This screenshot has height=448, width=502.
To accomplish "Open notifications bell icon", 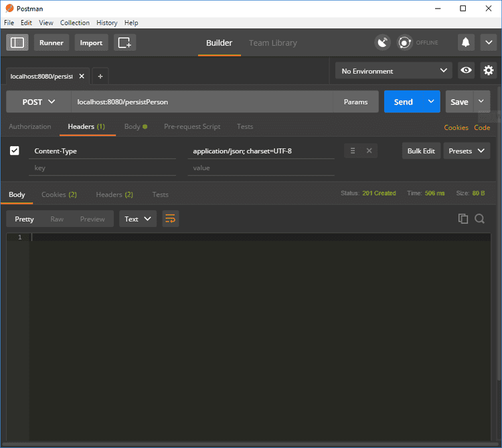I will click(466, 43).
